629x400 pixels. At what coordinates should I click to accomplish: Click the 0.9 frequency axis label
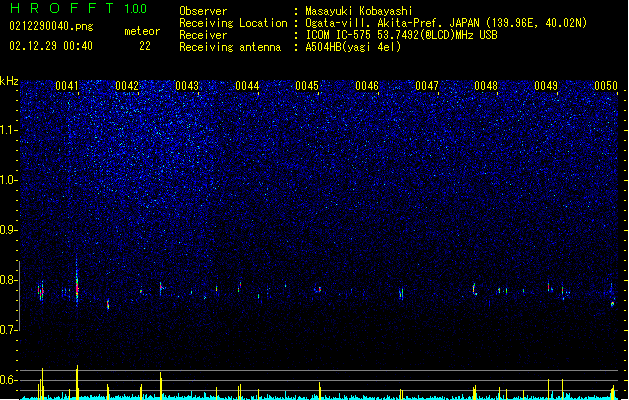[9, 230]
